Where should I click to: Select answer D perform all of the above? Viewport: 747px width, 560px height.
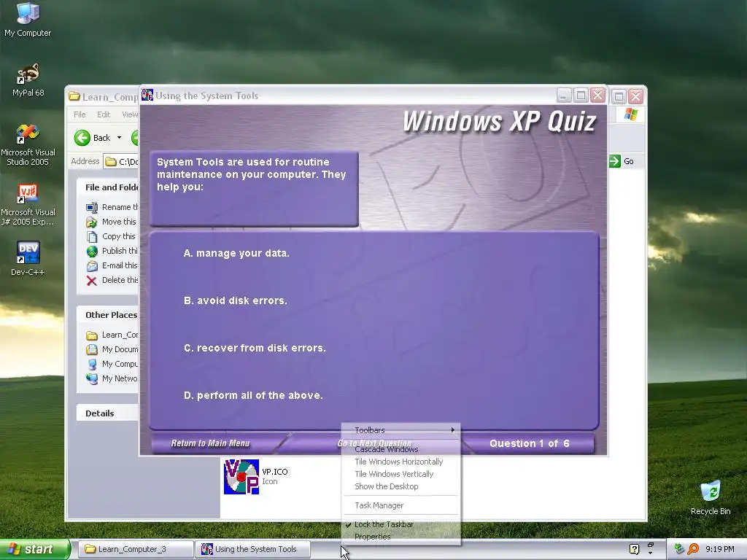point(253,396)
